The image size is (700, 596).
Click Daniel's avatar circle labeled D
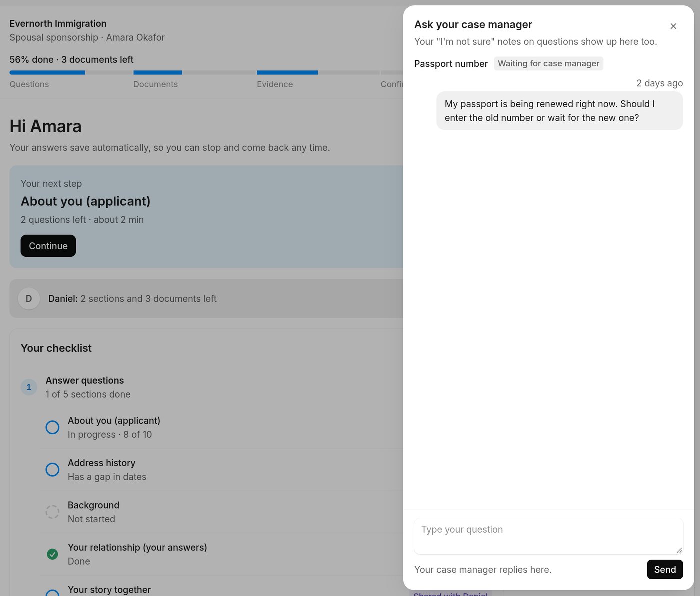(x=29, y=299)
